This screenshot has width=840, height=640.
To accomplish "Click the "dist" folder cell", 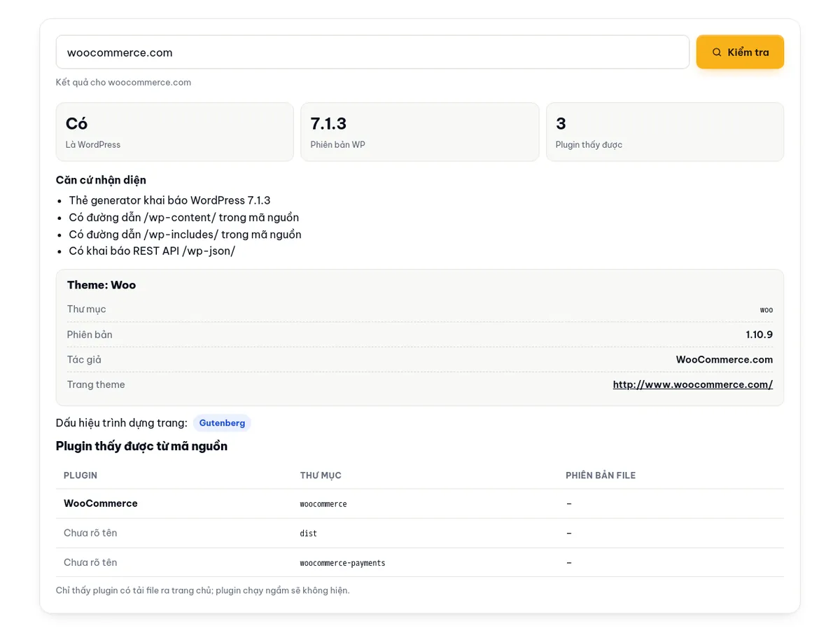I will (x=309, y=534).
